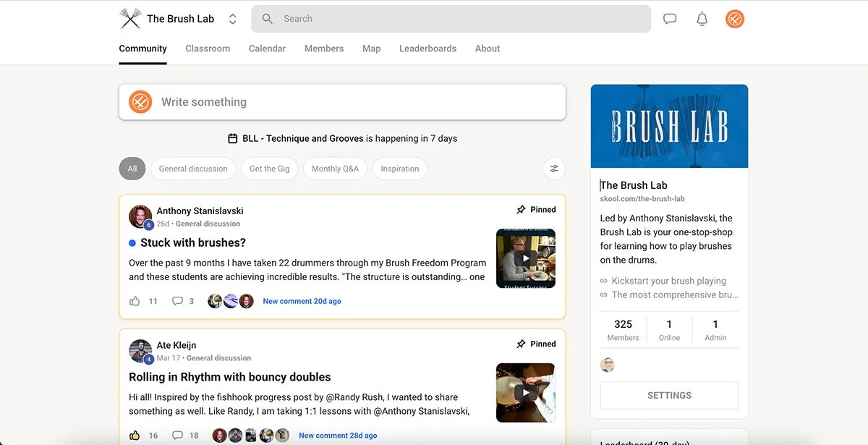Open Kickstart your brush playing link

(668, 281)
